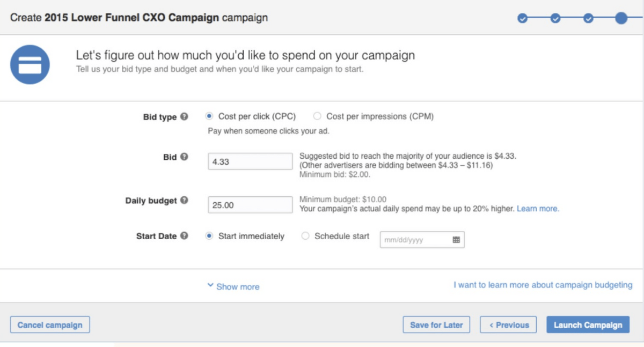Viewport: 644px width, 347px height.
Task: Click the 'Minimum bid: $2.00.' text
Action: 335,174
